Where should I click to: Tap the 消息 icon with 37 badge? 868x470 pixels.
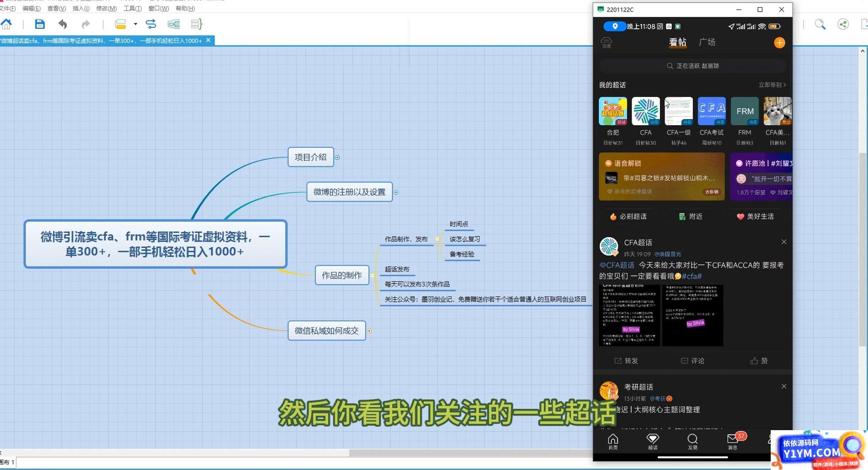tap(733, 441)
